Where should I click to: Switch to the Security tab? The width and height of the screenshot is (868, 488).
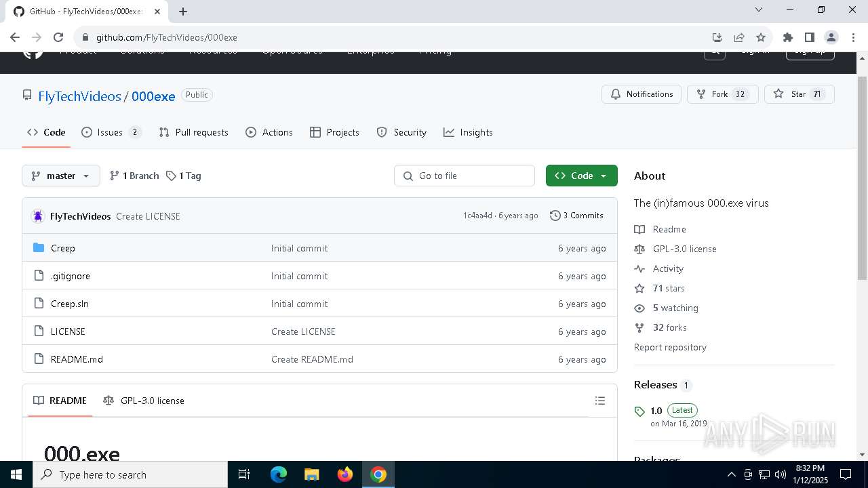point(401,132)
